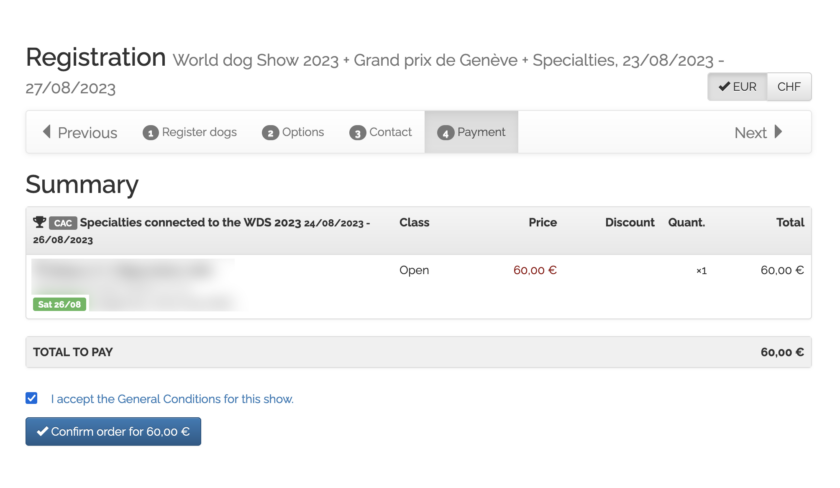Click the ×1 quantity value

click(701, 271)
